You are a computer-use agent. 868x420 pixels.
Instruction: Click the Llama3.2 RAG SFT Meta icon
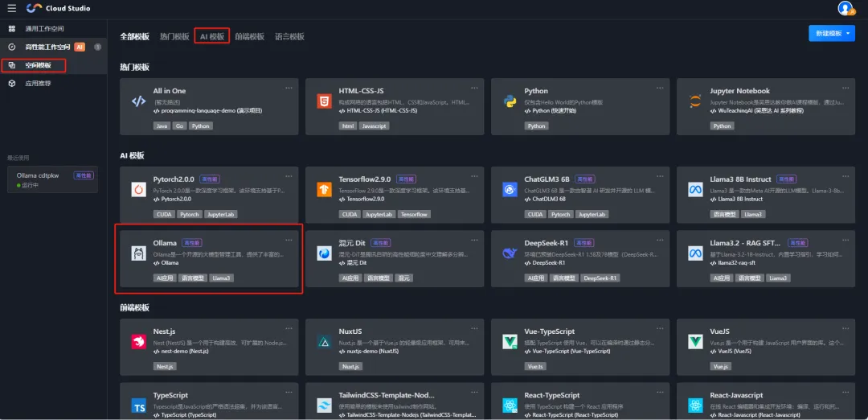695,253
